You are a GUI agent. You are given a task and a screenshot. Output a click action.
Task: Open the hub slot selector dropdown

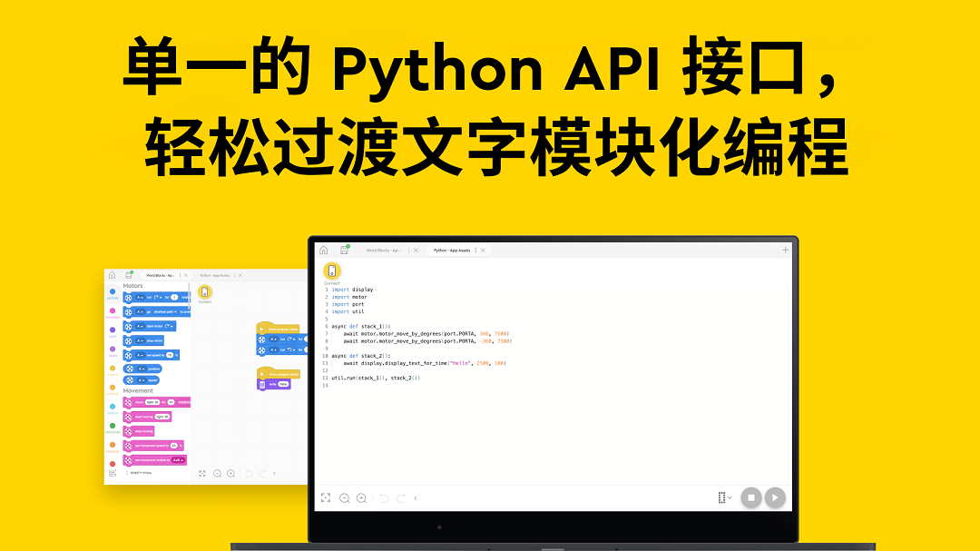tap(724, 497)
